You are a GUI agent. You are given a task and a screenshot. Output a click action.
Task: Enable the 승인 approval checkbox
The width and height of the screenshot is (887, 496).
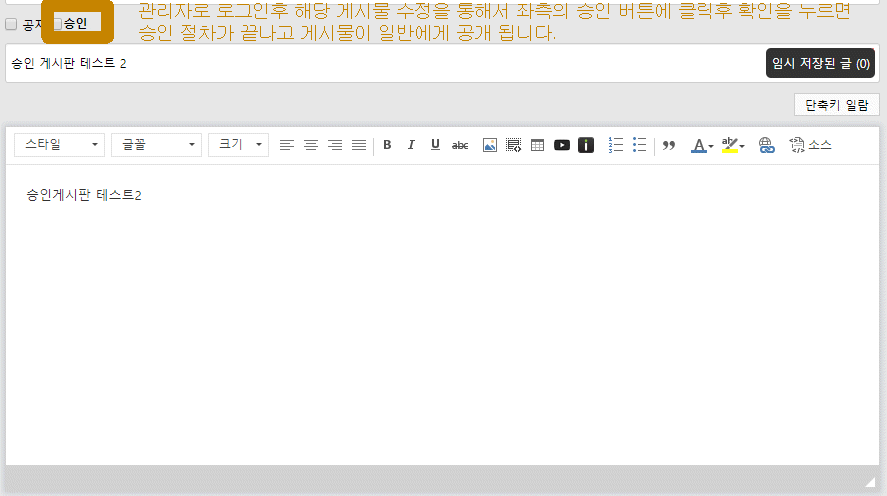[58, 23]
